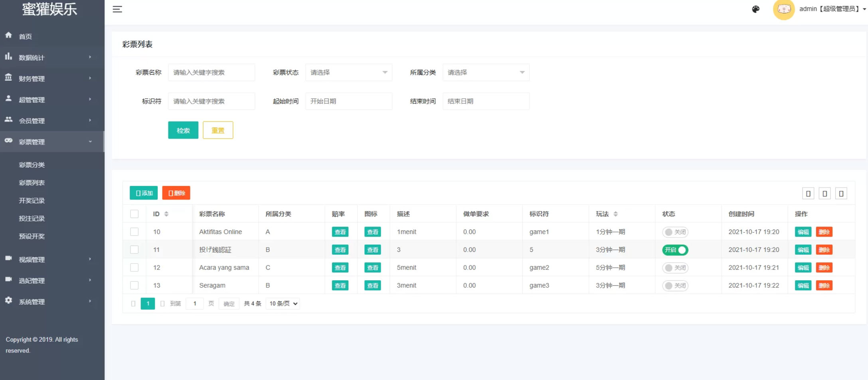Edit the Aktifitas Online row
Screen dimensions: 868x380
coord(803,232)
